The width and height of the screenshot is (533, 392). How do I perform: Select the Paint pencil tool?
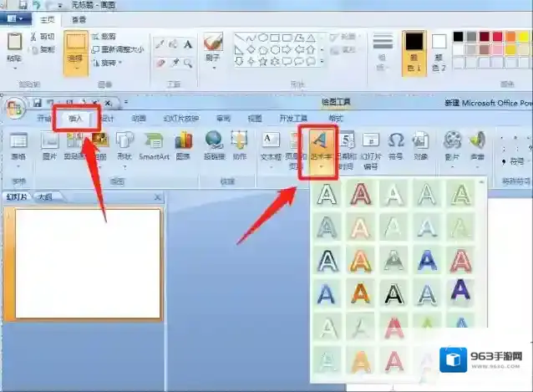pos(160,44)
